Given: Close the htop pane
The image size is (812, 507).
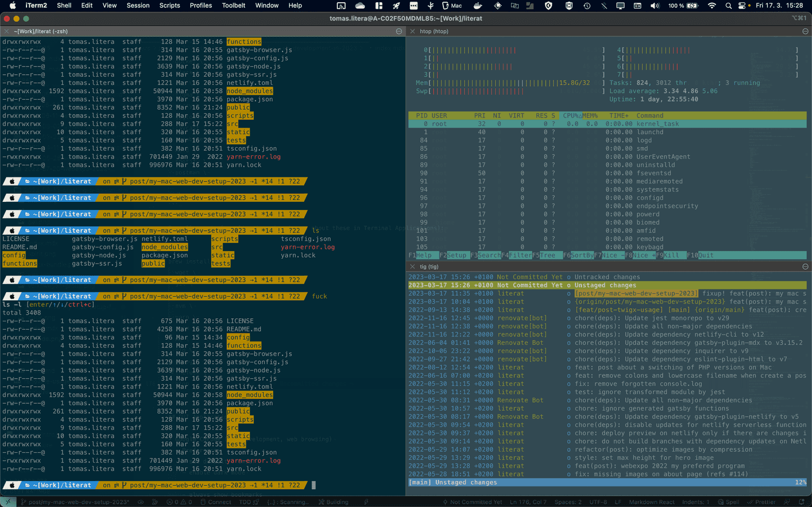Looking at the screenshot, I should click(x=412, y=31).
